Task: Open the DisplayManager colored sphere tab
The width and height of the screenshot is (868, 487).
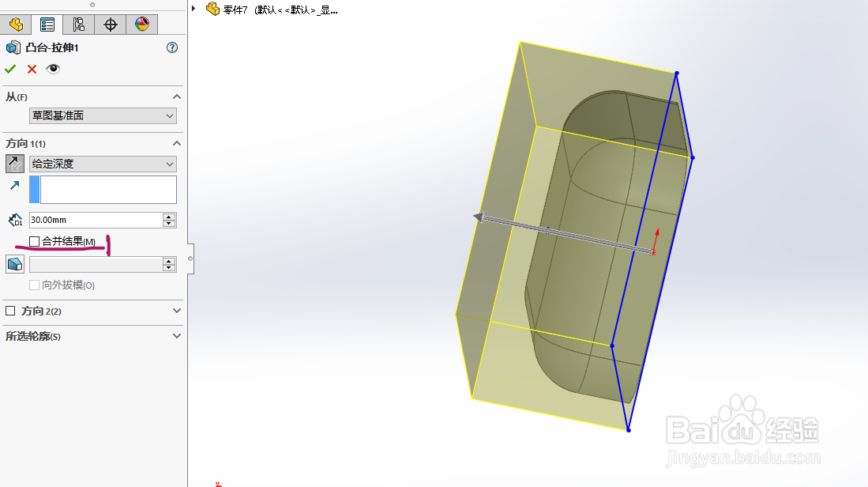Action: click(x=141, y=24)
